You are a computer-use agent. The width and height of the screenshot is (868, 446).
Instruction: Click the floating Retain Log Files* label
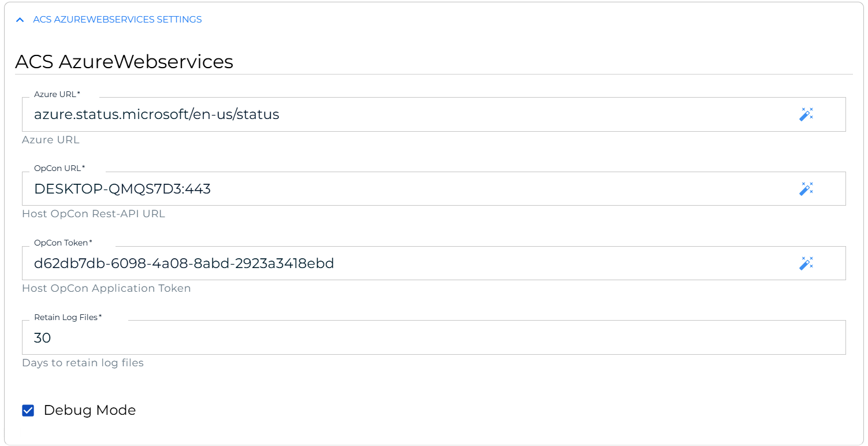point(68,317)
